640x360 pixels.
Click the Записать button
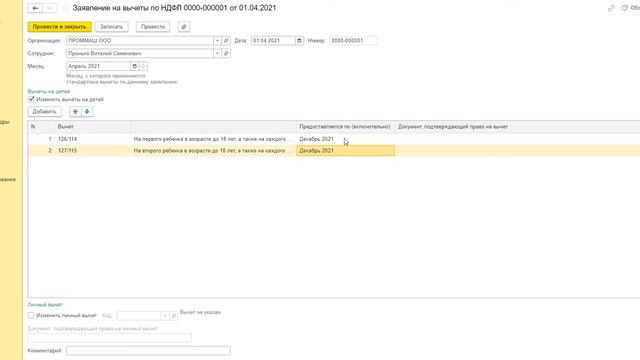pyautogui.click(x=111, y=27)
